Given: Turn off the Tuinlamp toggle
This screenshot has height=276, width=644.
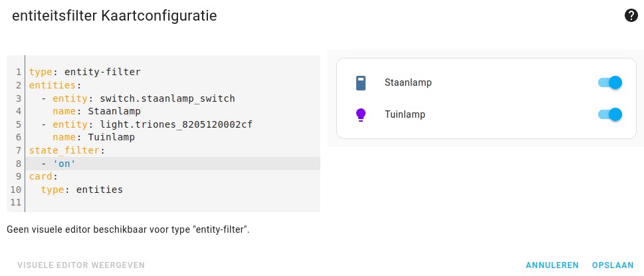Looking at the screenshot, I should point(610,114).
